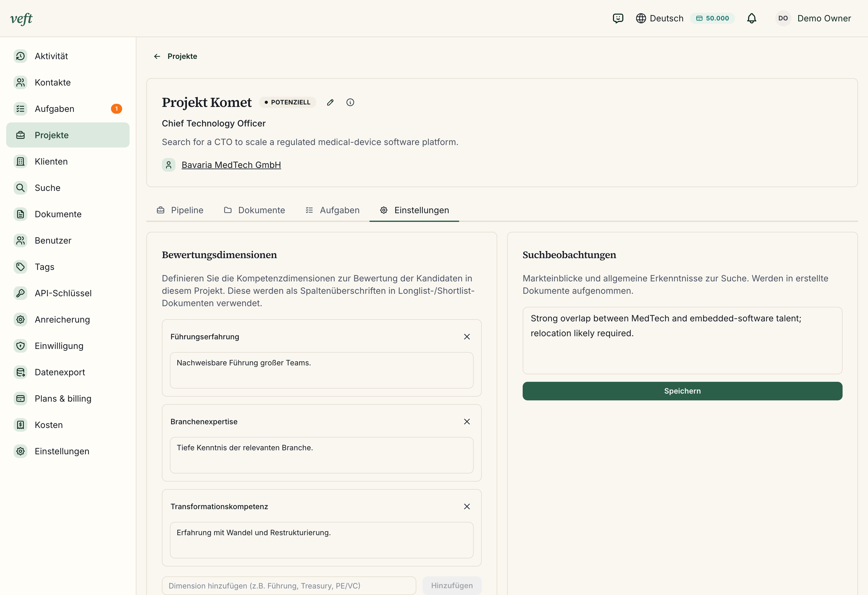Screen dimensions: 868x595
Task: Click the Speichern button
Action: (682, 391)
